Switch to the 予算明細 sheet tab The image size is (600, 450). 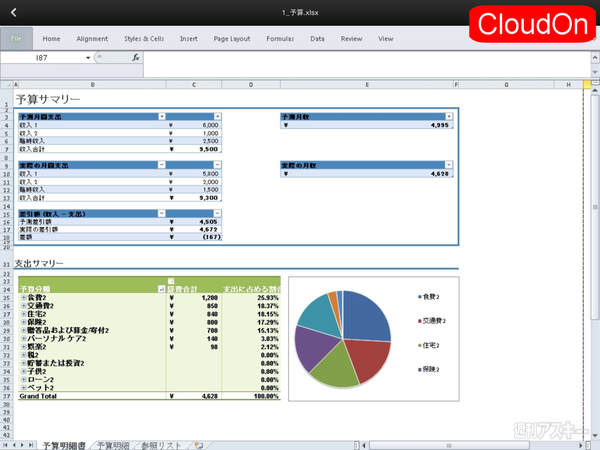coord(113,445)
